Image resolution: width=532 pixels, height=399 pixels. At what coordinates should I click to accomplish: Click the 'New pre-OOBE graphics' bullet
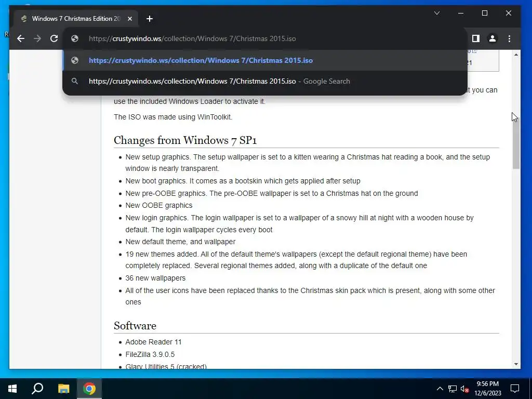pos(271,193)
